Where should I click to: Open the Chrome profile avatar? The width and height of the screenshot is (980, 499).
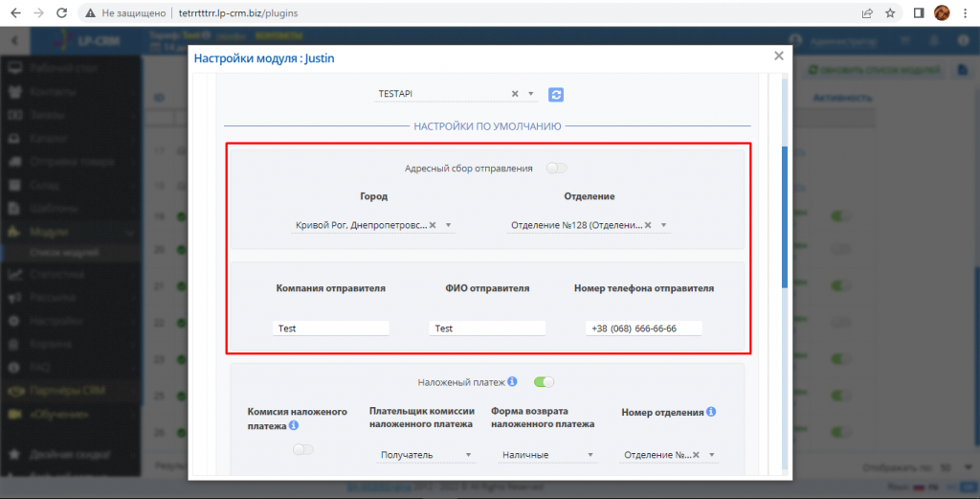coord(942,12)
